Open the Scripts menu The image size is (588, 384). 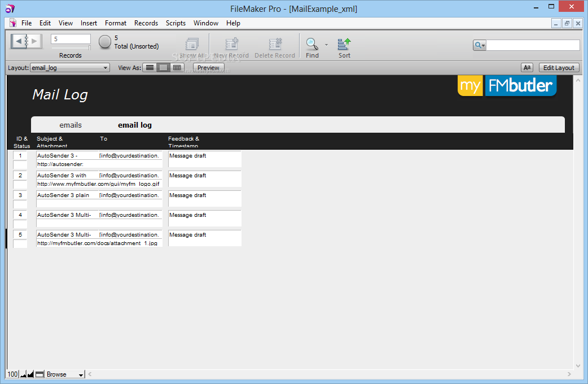(x=175, y=23)
